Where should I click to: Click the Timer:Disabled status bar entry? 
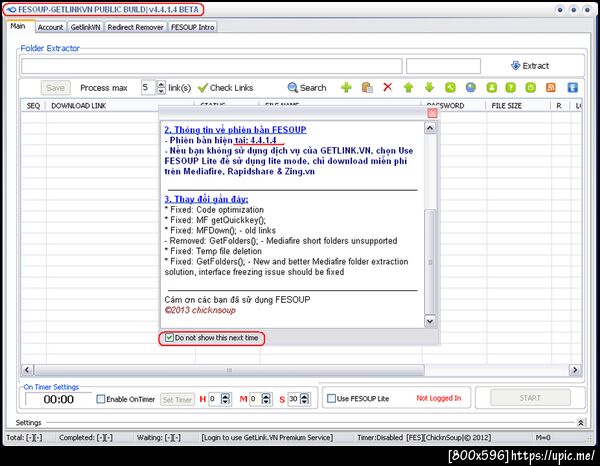tap(380, 437)
